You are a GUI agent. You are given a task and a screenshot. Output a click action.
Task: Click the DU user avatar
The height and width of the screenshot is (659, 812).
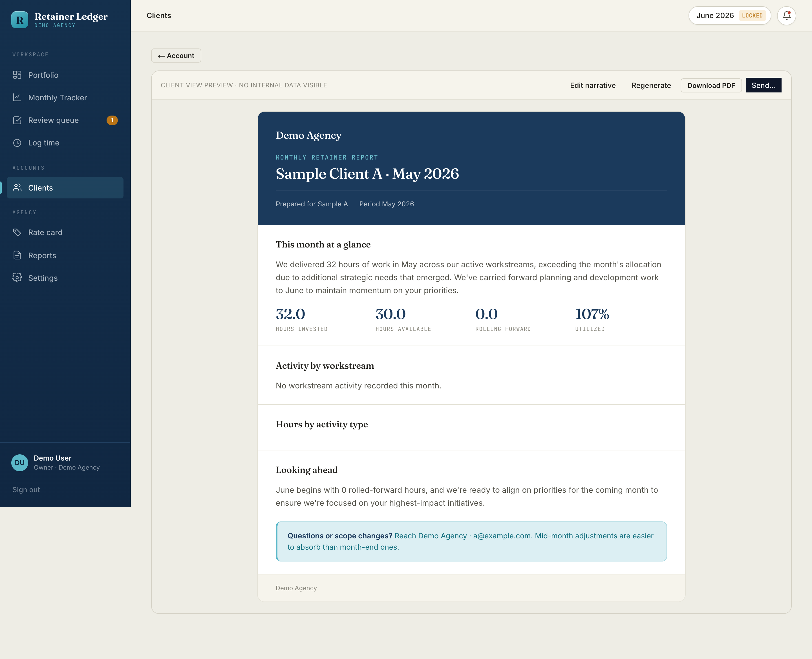point(20,462)
